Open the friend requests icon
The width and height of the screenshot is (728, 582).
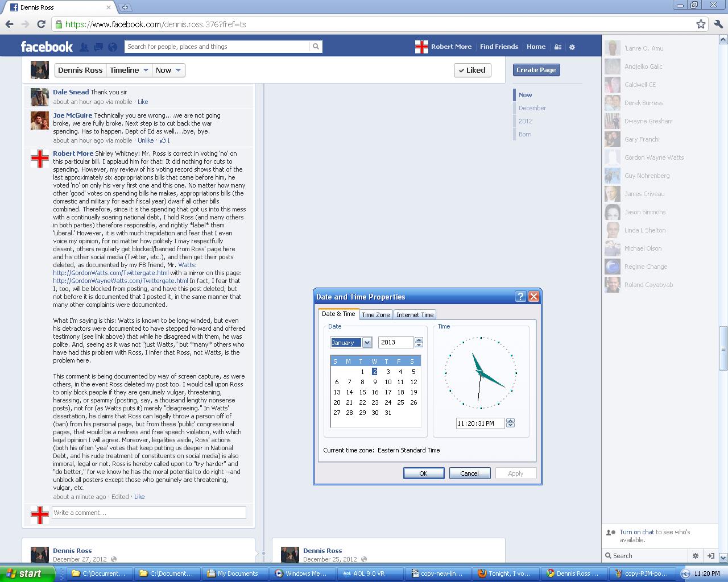pyautogui.click(x=84, y=47)
